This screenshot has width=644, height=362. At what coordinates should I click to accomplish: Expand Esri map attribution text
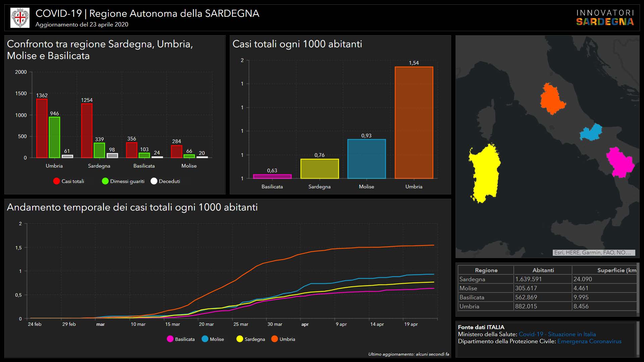point(594,253)
